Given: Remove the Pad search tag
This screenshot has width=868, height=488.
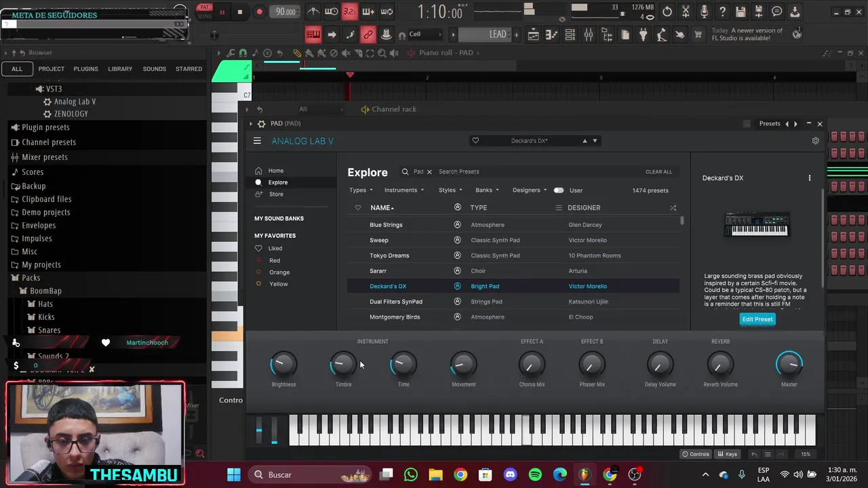Looking at the screenshot, I should pyautogui.click(x=429, y=171).
